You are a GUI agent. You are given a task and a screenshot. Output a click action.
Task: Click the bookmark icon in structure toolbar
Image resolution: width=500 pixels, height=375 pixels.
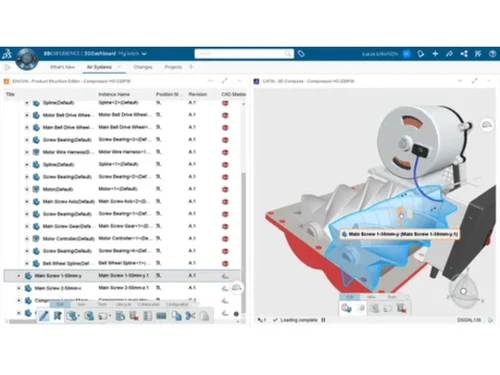pyautogui.click(x=58, y=315)
